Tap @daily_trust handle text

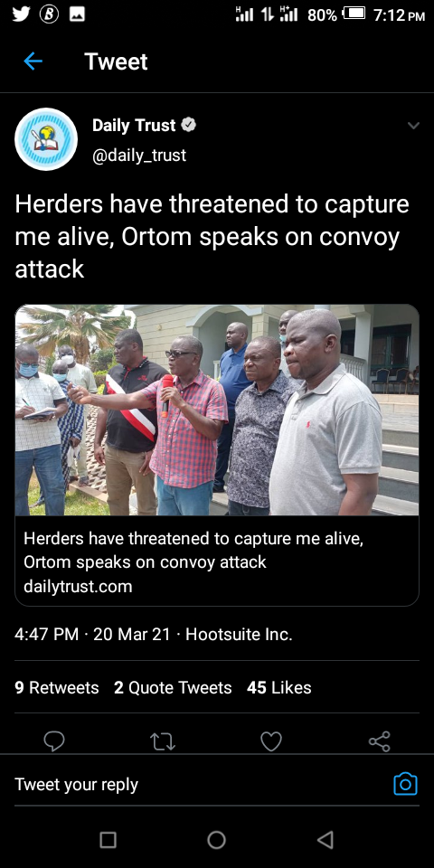click(139, 156)
